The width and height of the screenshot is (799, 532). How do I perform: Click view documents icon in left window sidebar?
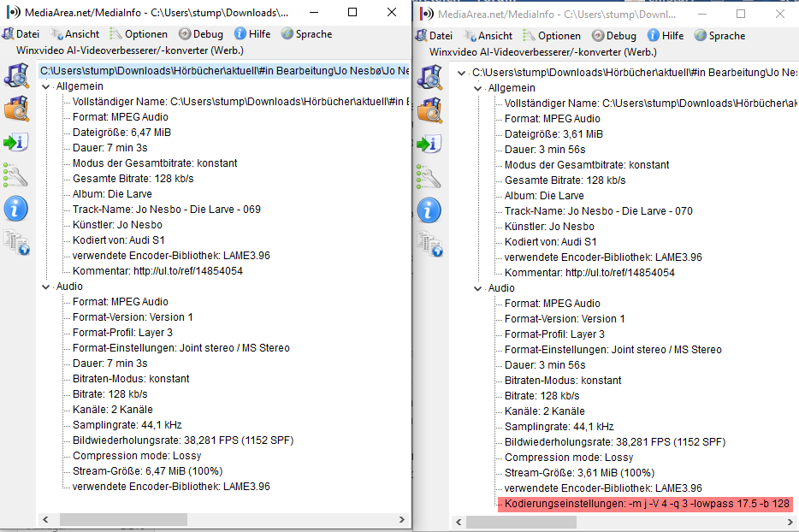click(17, 242)
